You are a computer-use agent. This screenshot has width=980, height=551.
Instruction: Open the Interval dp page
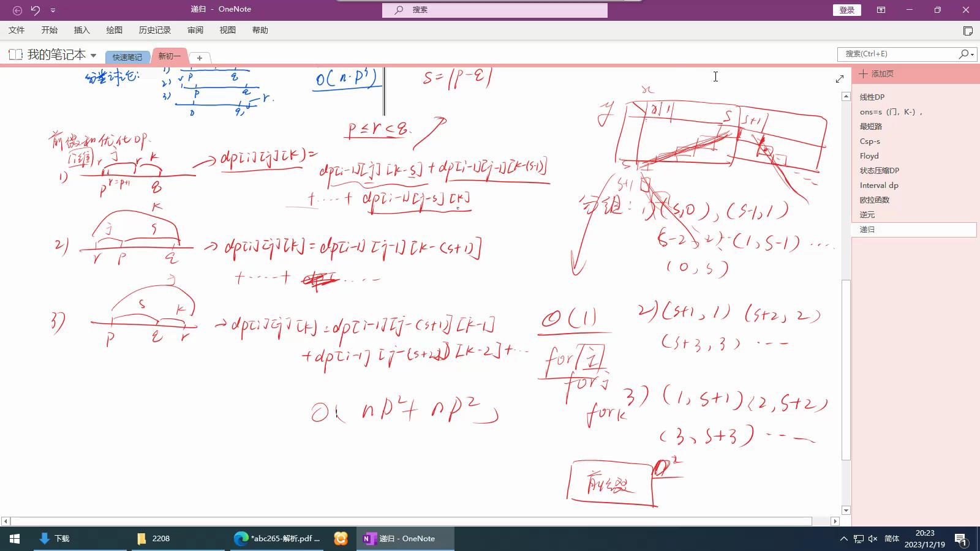tap(879, 185)
